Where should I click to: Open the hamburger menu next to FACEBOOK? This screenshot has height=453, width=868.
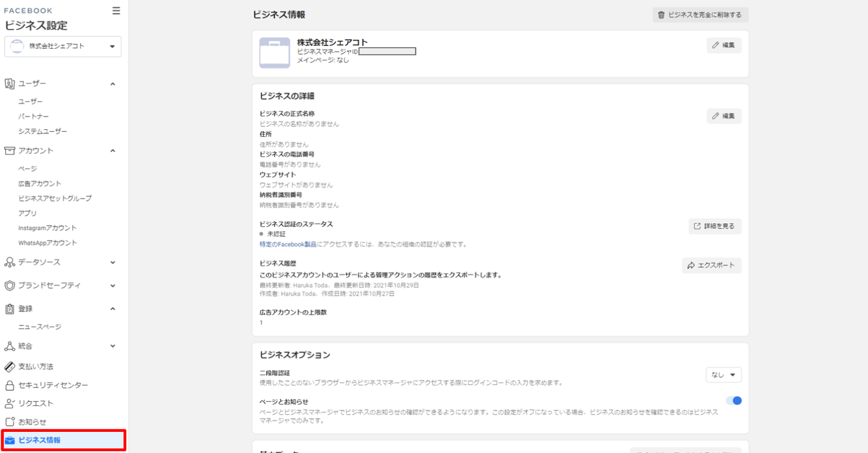click(x=116, y=11)
